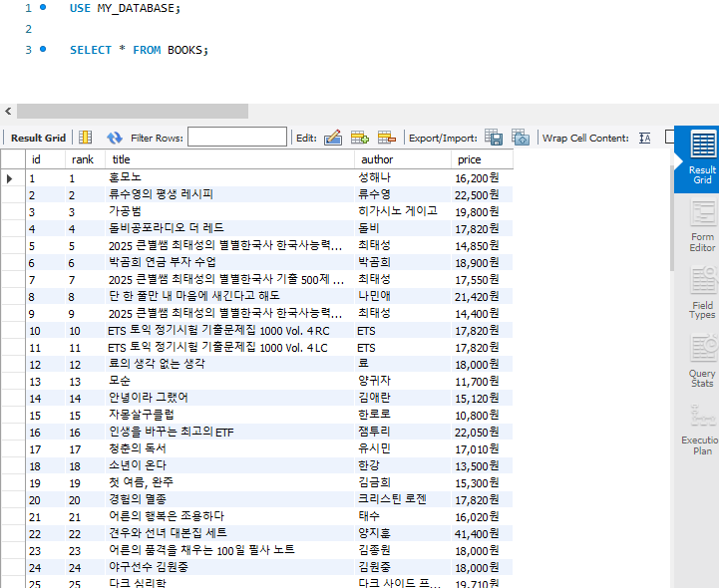Open the Query Stats side panel

tap(702, 361)
